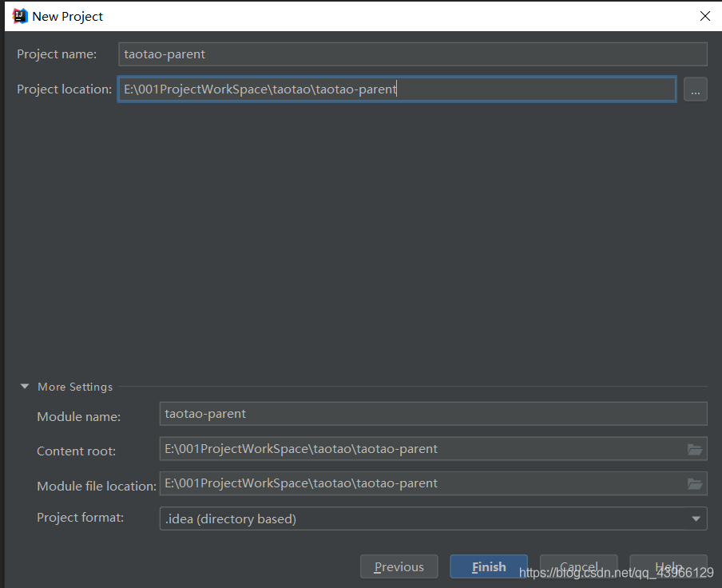
Task: Click the New Project window title
Action: pos(67,17)
